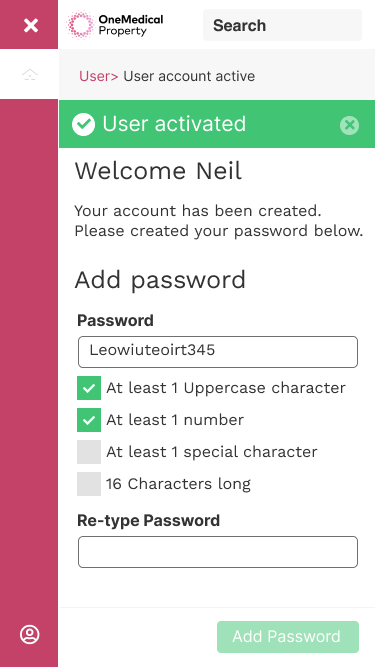This screenshot has width=375, height=667.
Task: Toggle At least 1 Uppercase character checkbox
Action: tap(89, 388)
